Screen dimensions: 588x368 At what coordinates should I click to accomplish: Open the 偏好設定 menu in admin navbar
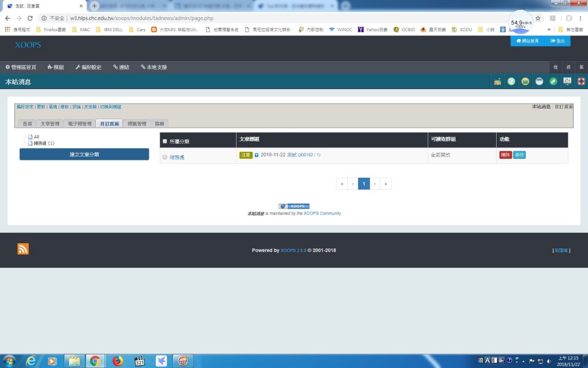point(88,67)
